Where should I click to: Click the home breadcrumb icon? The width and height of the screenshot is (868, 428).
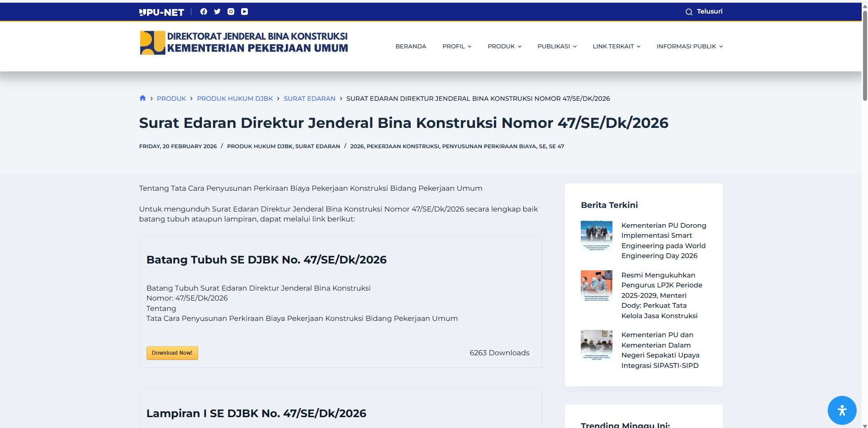[x=142, y=98]
